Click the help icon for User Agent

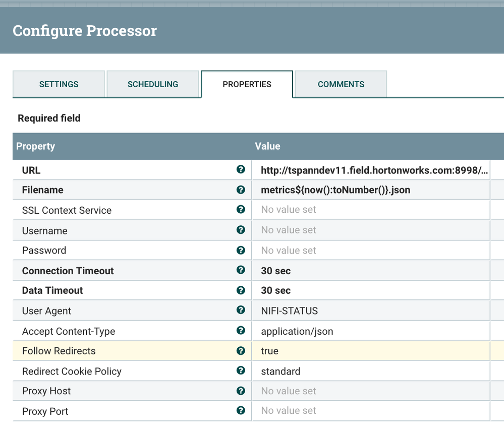point(241,311)
